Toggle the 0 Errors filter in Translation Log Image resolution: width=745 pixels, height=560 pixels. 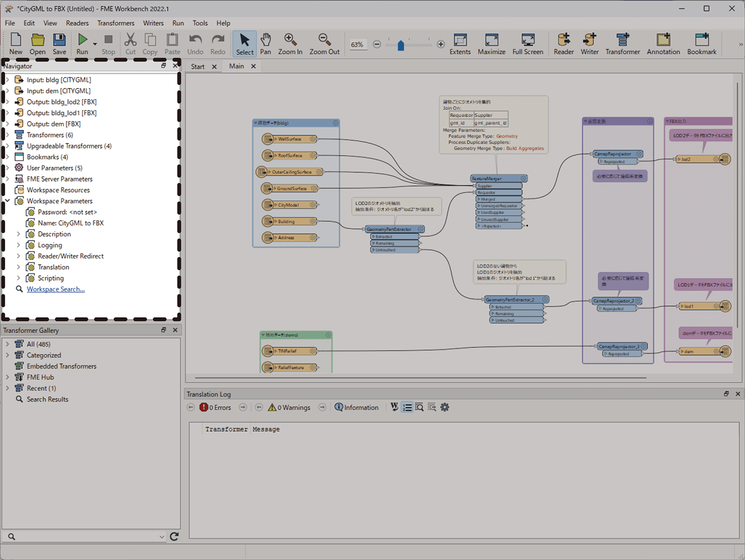pos(215,408)
